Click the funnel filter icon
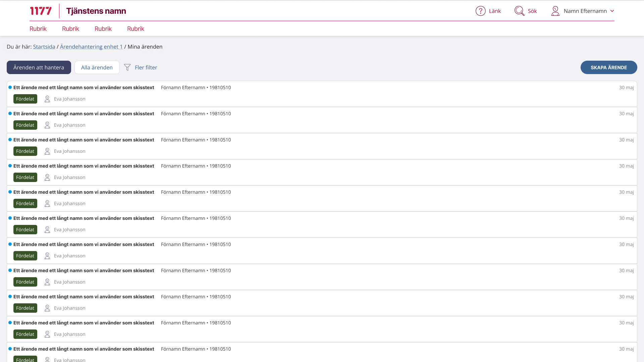 127,67
